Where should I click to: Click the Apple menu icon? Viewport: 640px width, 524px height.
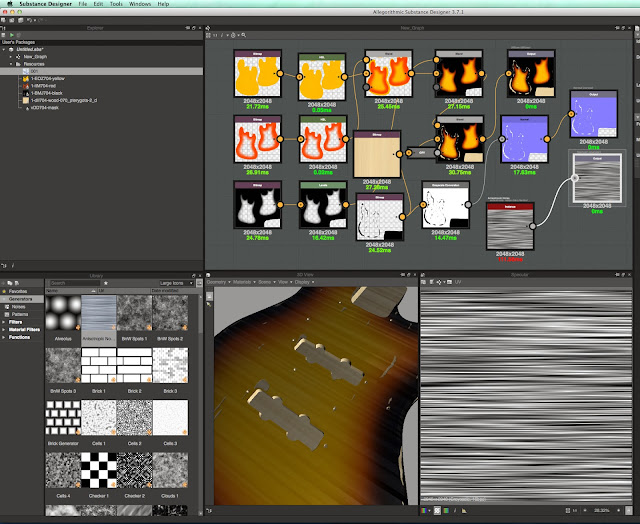point(8,4)
